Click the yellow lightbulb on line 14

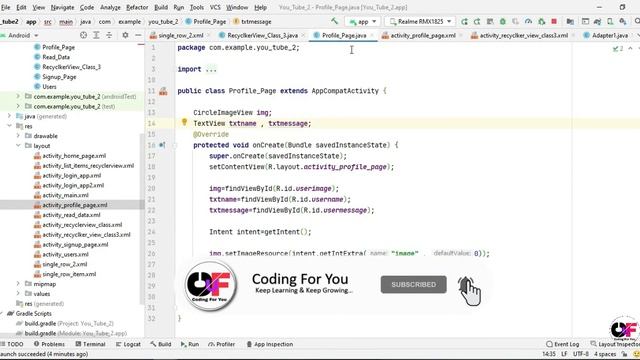click(x=184, y=122)
